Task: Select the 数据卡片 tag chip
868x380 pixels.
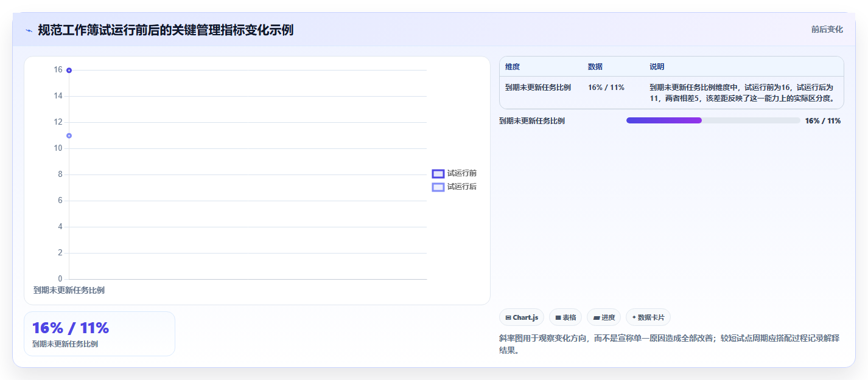Action: (648, 317)
